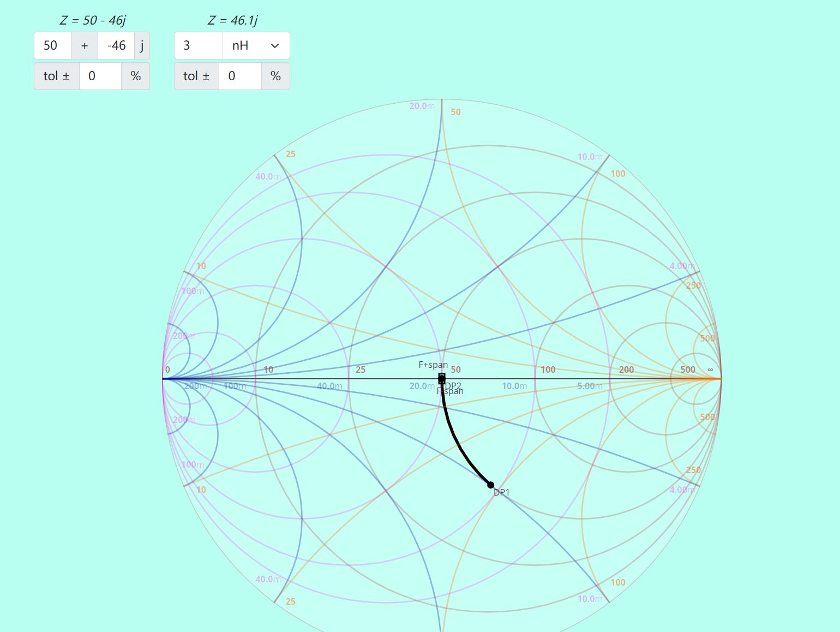Click the '%' suffix under the inductor value
The image size is (840, 632).
pyautogui.click(x=275, y=76)
